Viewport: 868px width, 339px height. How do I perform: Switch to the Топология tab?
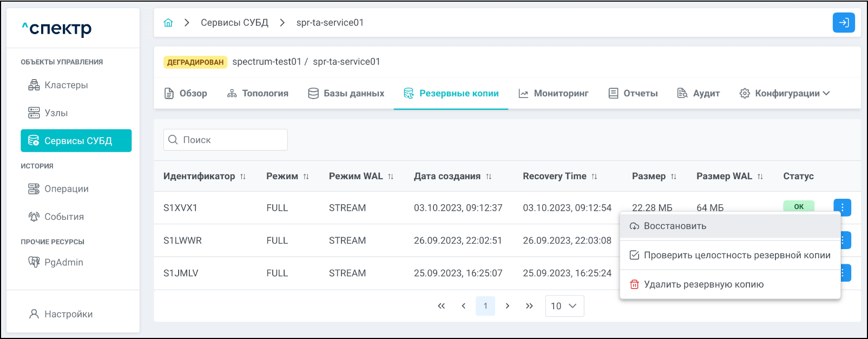tap(258, 93)
